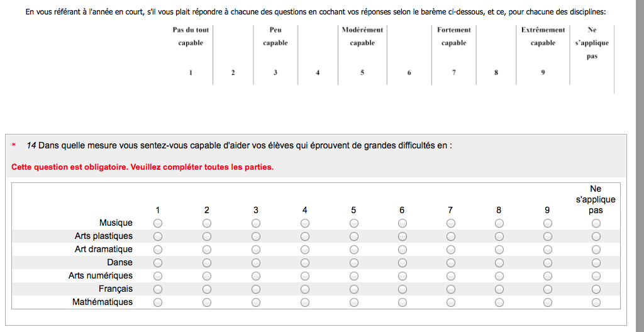Click the 'Ne s'applique pas' column header
The image size is (644, 332).
click(x=596, y=199)
